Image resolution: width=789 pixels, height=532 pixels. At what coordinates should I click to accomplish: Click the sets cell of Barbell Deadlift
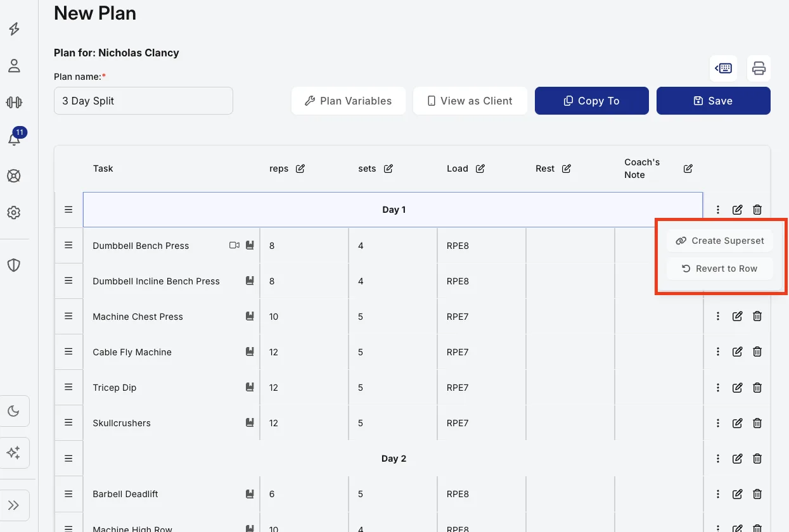(x=393, y=493)
